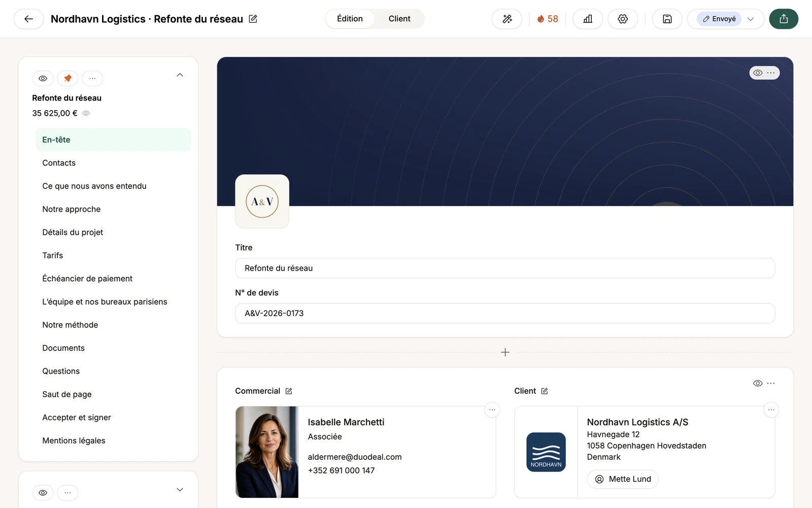The image size is (812, 508).
Task: Toggle the pin icon in sidebar
Action: (67, 78)
